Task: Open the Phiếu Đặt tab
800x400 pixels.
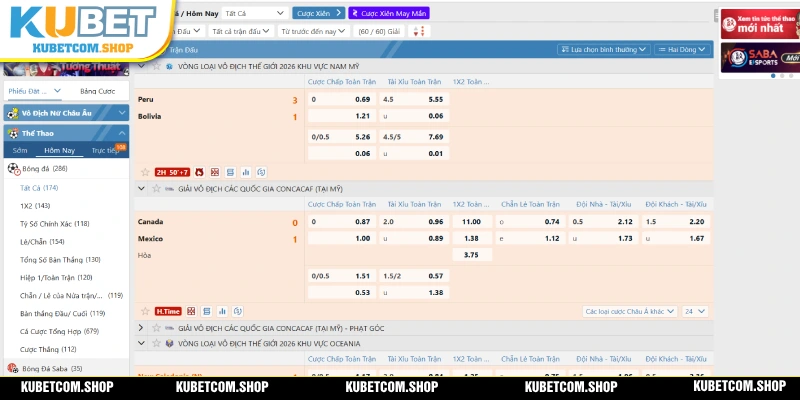Action: point(35,91)
